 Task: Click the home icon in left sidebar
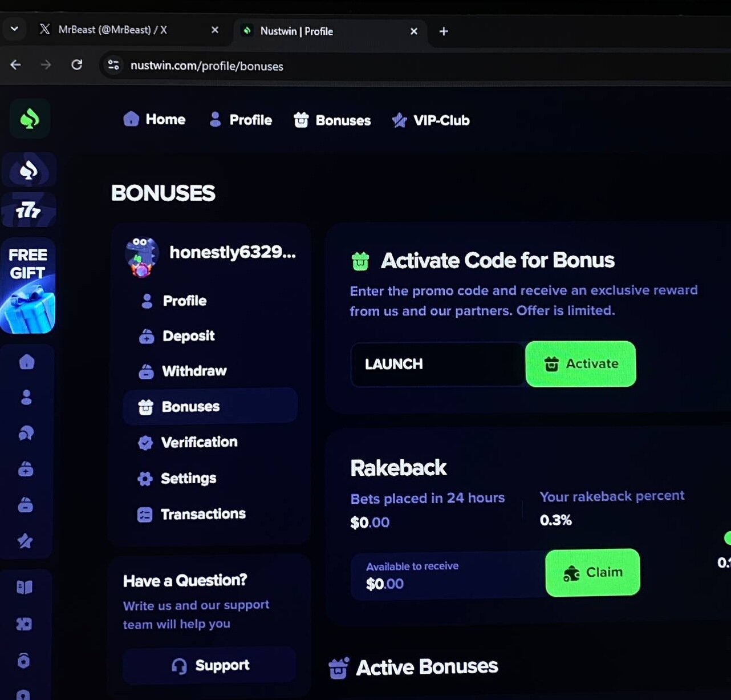tap(27, 362)
